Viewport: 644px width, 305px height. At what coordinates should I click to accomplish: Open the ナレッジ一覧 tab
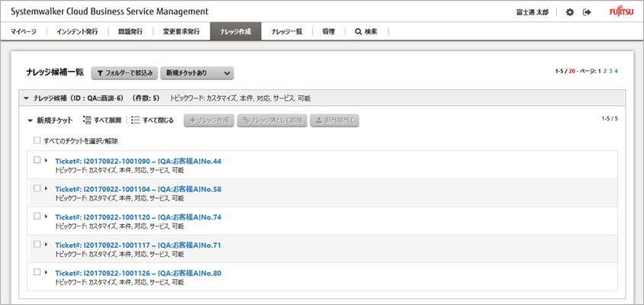pos(287,31)
